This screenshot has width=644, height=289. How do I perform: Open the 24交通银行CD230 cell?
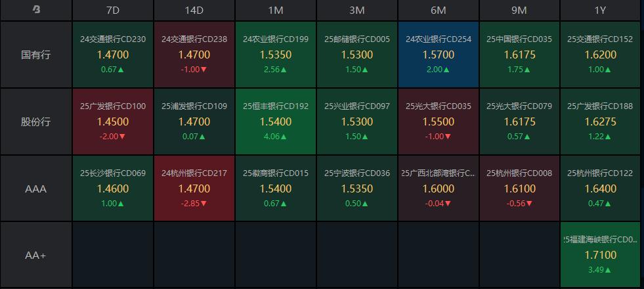tap(113, 55)
